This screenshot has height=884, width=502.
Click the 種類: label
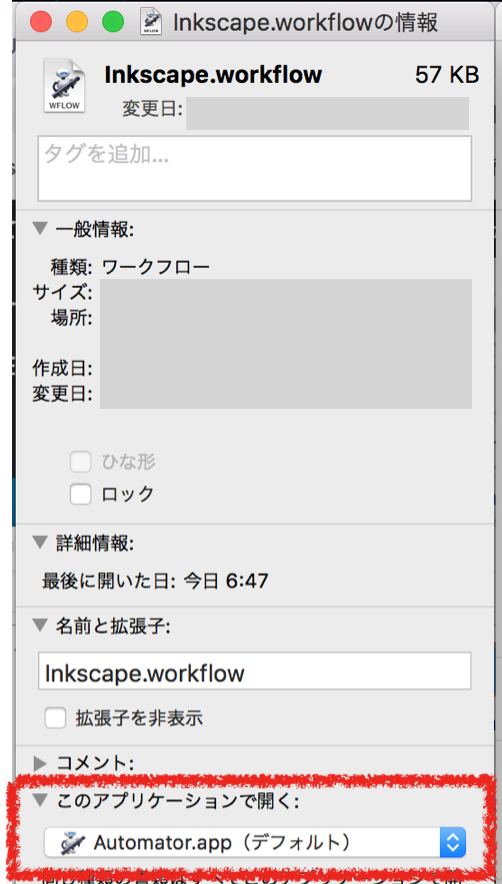(x=71, y=266)
